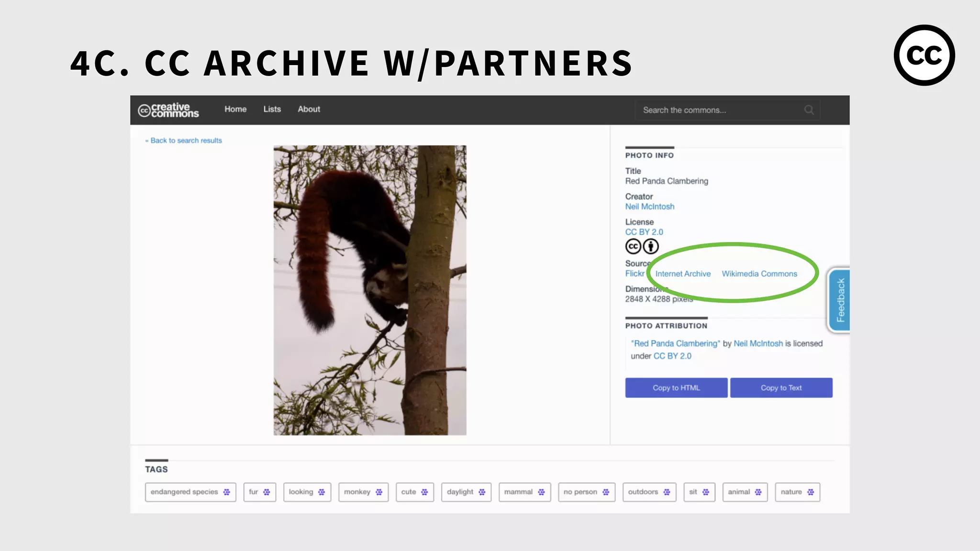Open the Wikimedia Commons source link
Image resolution: width=980 pixels, height=551 pixels.
click(759, 274)
